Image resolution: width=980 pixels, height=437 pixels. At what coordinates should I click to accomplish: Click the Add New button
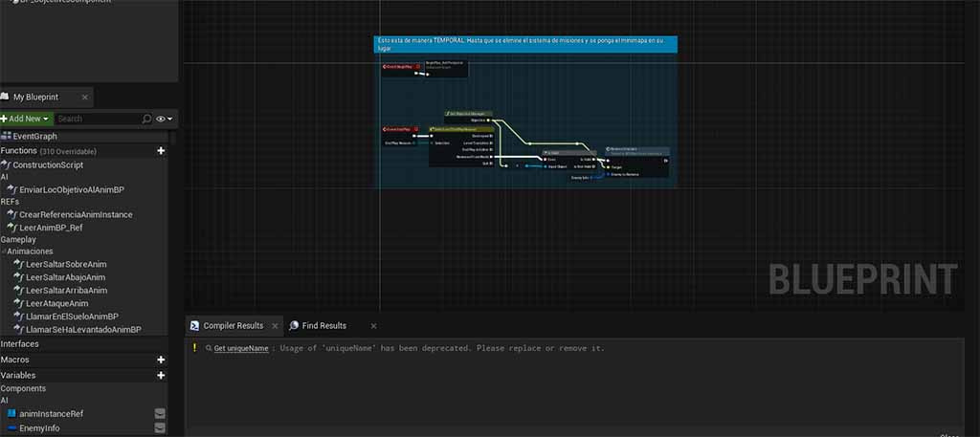click(26, 119)
